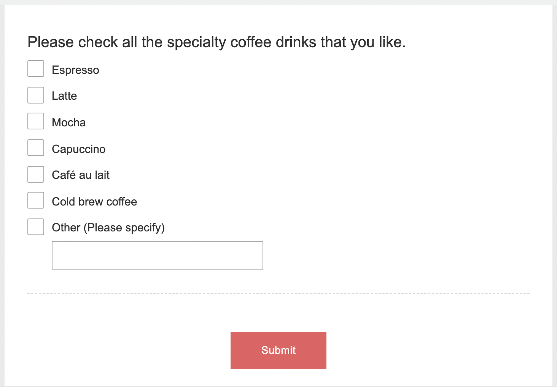
Task: Check the Espresso checkbox
Action: [x=36, y=69]
